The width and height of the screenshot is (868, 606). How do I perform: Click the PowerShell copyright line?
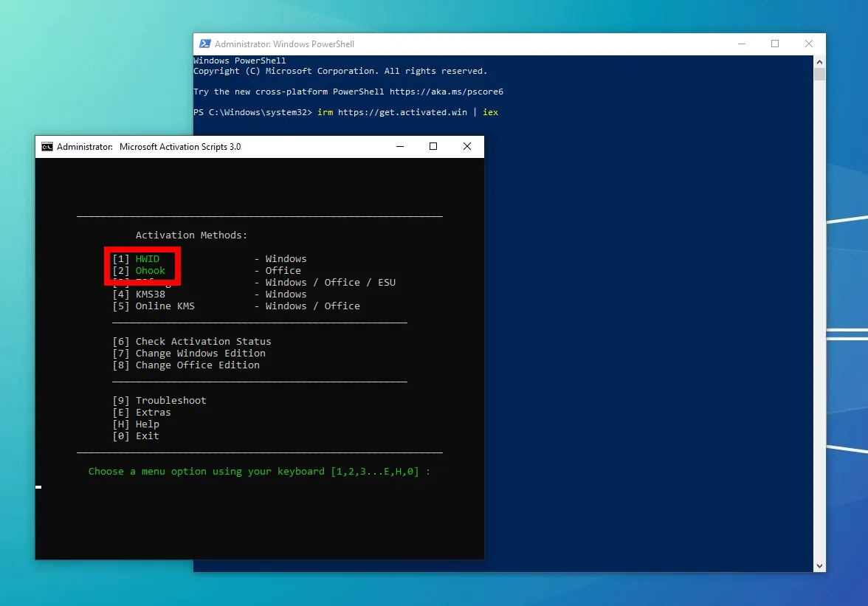(x=340, y=72)
